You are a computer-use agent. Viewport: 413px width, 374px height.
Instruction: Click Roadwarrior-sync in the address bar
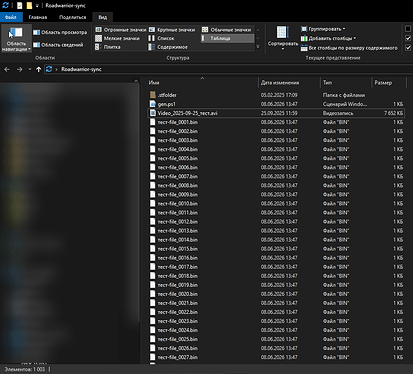tap(81, 69)
